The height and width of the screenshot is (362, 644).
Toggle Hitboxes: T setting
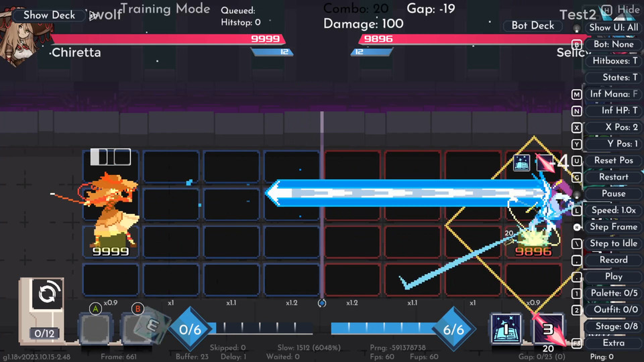coord(614,61)
